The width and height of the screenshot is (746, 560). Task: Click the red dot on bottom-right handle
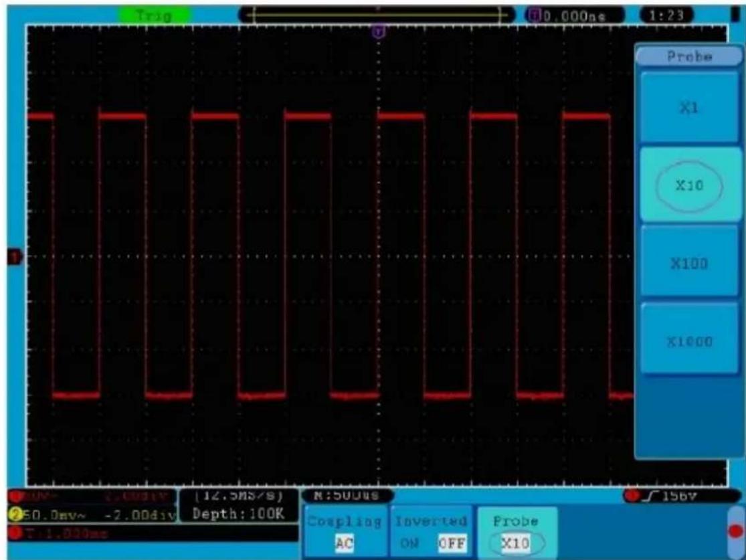[735, 531]
